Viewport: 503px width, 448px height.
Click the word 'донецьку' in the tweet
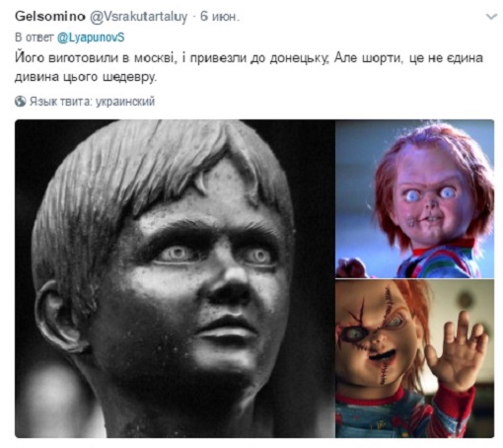(298, 58)
